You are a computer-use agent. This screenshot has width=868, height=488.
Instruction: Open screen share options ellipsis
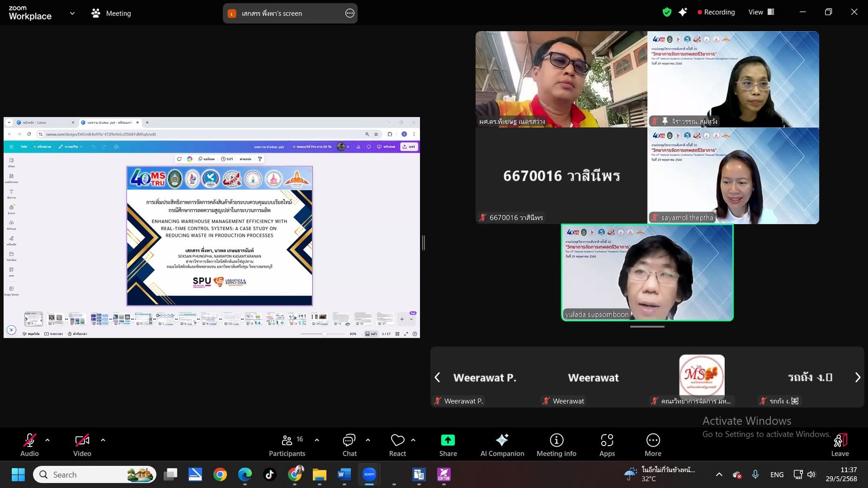point(350,13)
